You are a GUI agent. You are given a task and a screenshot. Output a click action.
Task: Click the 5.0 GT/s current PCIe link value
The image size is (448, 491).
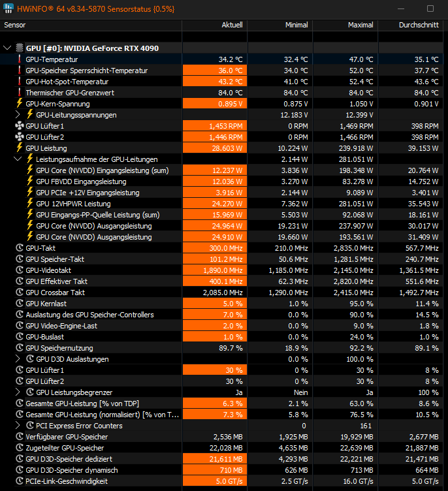coord(229,481)
